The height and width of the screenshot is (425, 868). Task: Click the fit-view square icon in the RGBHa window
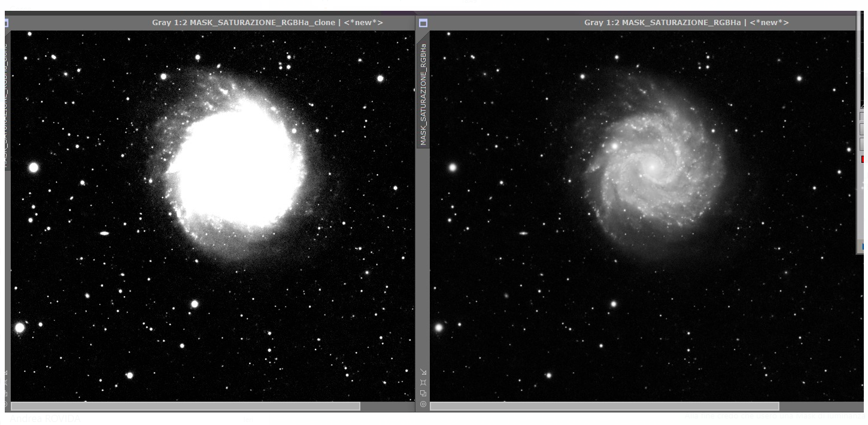pyautogui.click(x=423, y=382)
